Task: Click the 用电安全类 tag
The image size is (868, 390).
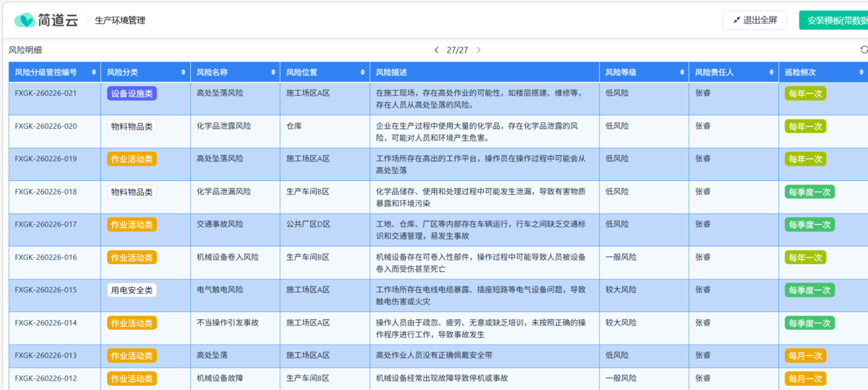Action: [x=132, y=289]
